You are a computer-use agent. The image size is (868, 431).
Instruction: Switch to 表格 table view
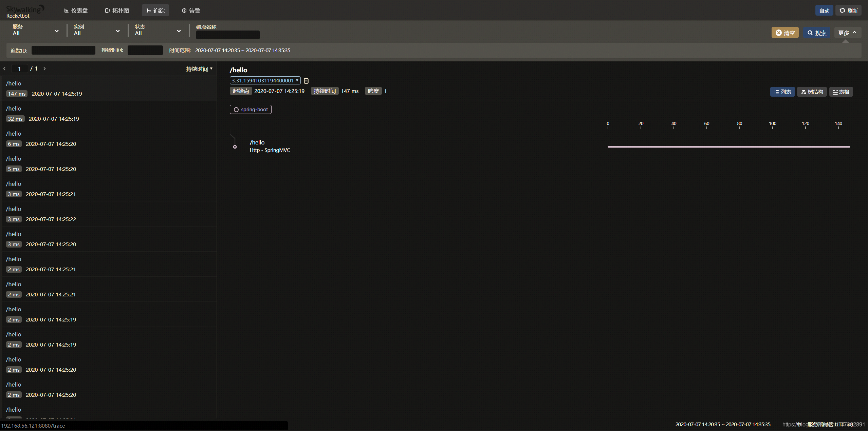point(841,92)
